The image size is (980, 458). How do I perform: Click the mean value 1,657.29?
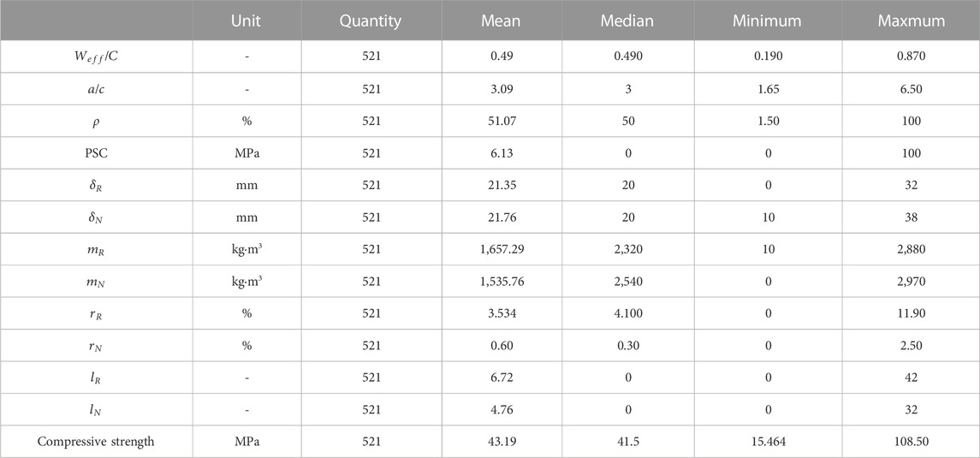click(x=502, y=248)
